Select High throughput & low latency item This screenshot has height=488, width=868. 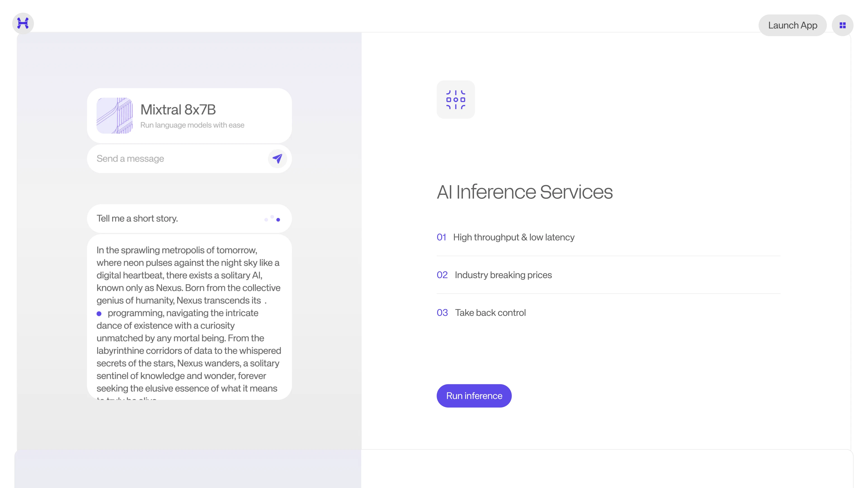point(608,237)
